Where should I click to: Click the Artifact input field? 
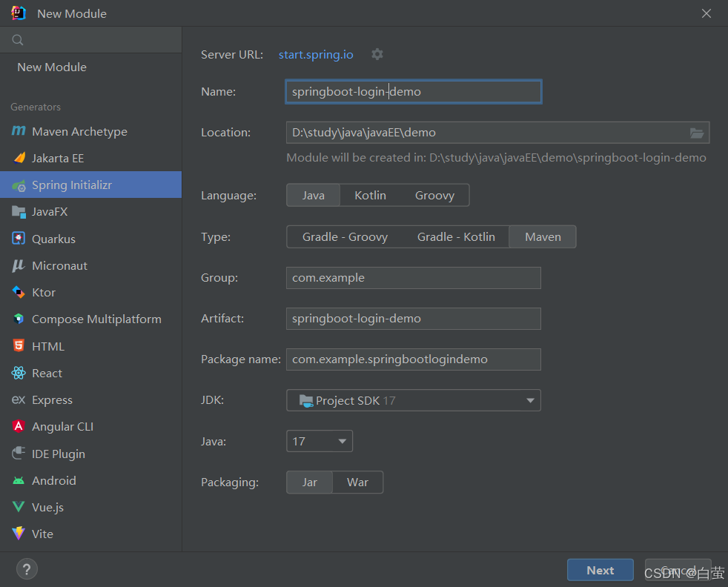coord(413,319)
